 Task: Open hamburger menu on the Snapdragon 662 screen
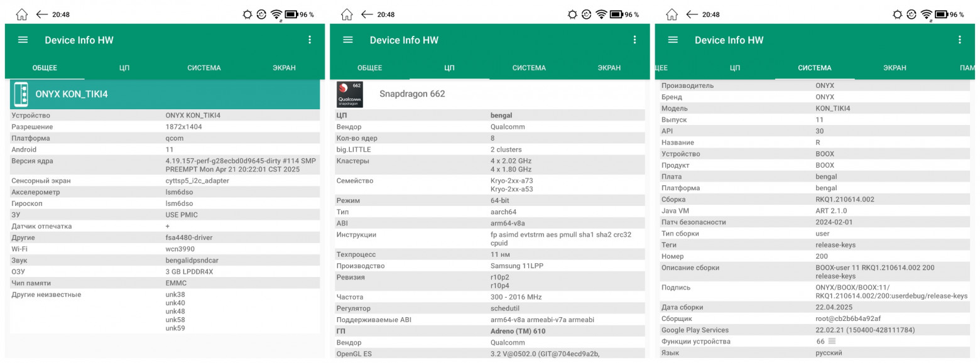pyautogui.click(x=348, y=40)
